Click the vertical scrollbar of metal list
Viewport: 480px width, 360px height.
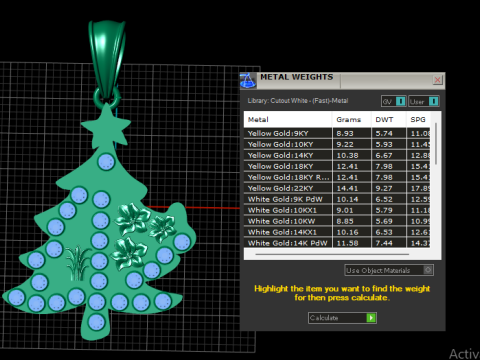[435, 143]
